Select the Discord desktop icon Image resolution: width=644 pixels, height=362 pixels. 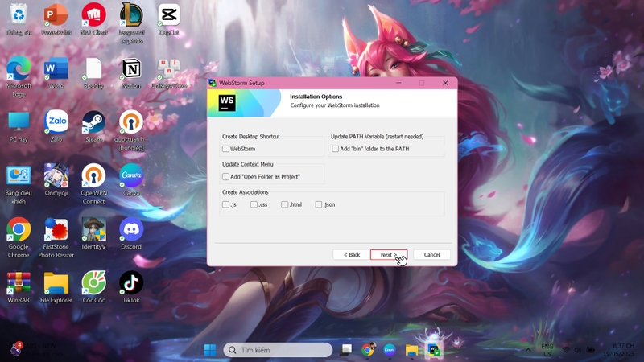(x=131, y=233)
